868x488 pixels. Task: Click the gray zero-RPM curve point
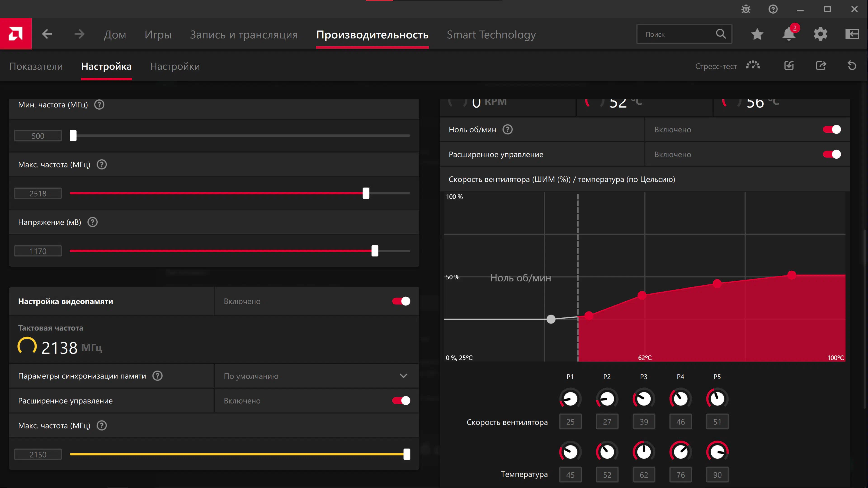(x=551, y=319)
